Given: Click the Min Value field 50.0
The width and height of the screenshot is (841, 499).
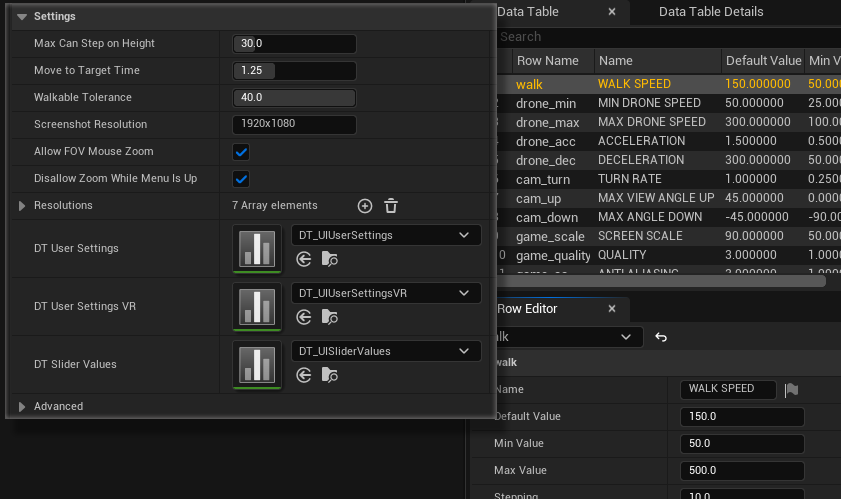Looking at the screenshot, I should pos(742,443).
